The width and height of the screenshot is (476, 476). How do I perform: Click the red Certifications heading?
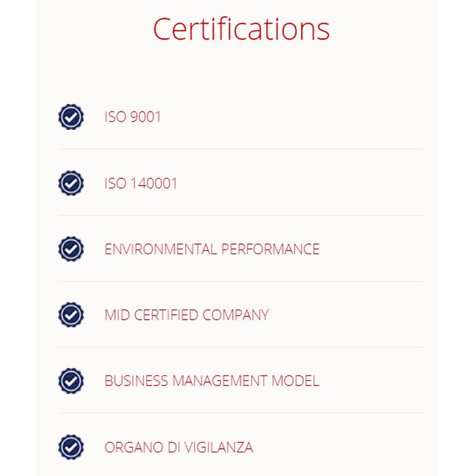tap(241, 29)
